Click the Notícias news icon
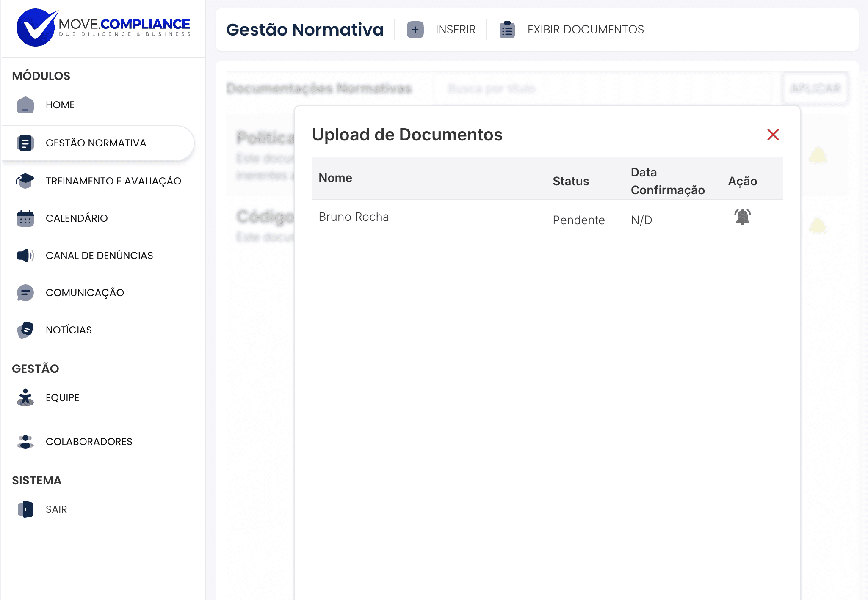The height and width of the screenshot is (600, 868). 25,330
